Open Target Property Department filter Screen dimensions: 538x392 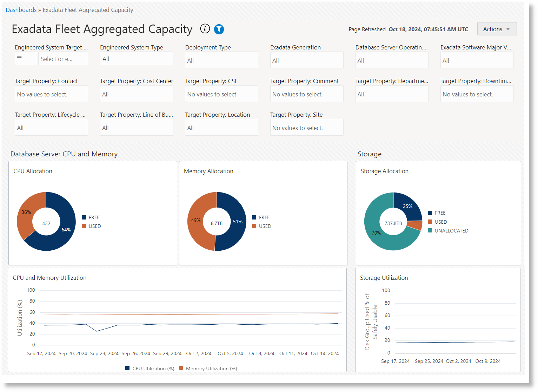(392, 94)
